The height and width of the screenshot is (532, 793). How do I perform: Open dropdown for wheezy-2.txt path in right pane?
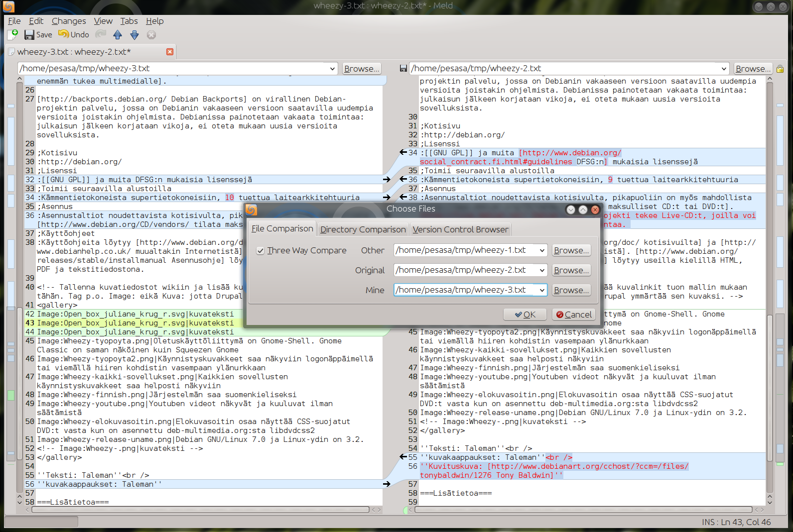pyautogui.click(x=724, y=69)
